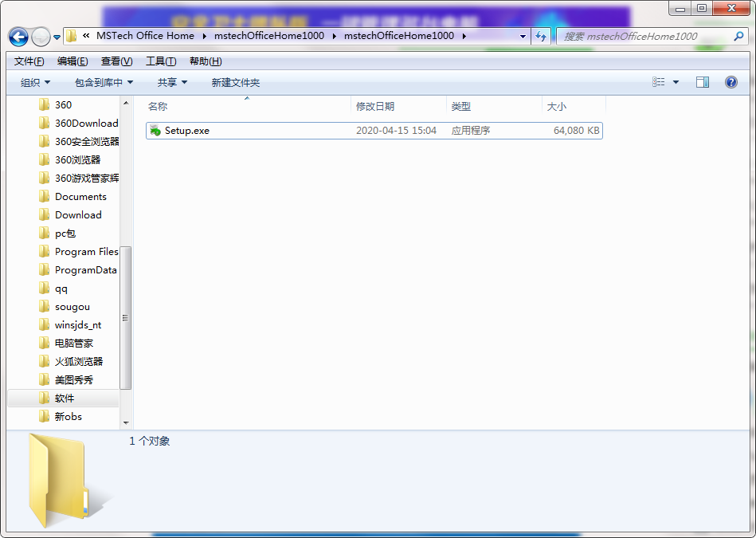Image resolution: width=756 pixels, height=538 pixels.
Task: Click the 1 个对象 status text
Action: (x=150, y=441)
